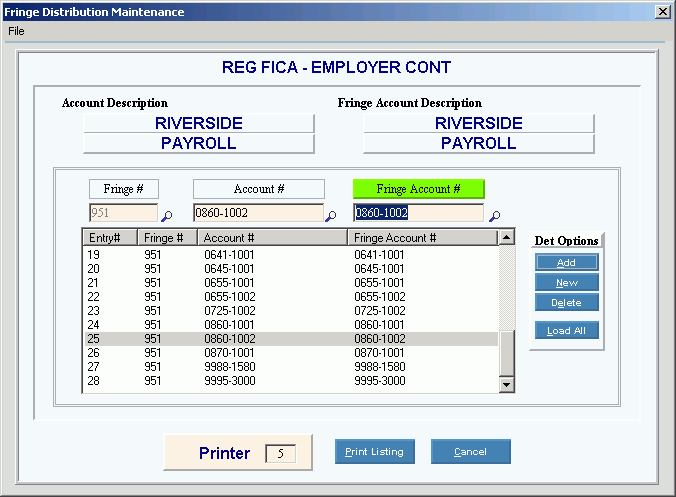
Task: Select entry 21 with account 0655-1001
Action: [x=291, y=283]
